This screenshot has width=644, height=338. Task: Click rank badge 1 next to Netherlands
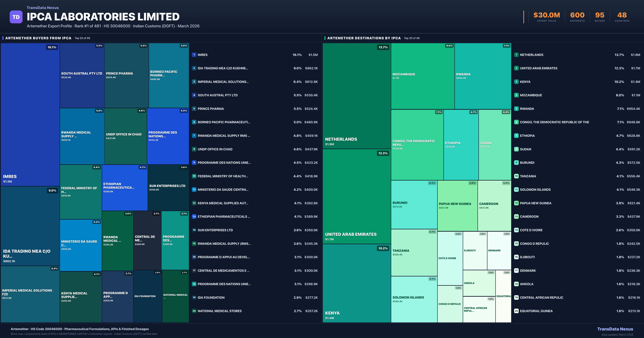[x=516, y=55]
